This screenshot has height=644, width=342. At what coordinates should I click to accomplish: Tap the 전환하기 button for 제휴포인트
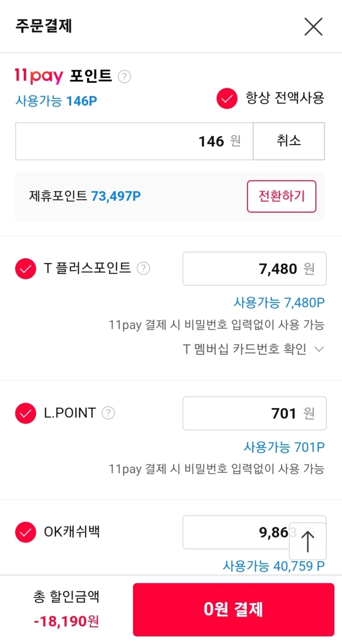(281, 196)
